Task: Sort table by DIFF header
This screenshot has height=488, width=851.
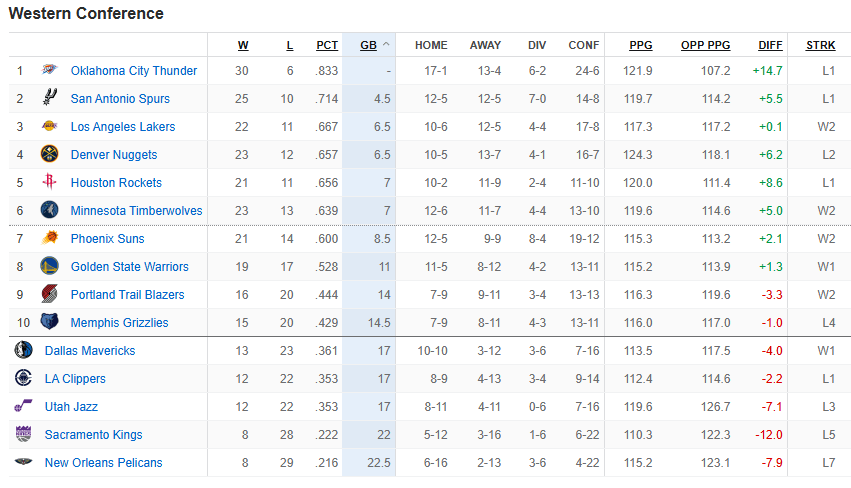Action: click(x=770, y=45)
